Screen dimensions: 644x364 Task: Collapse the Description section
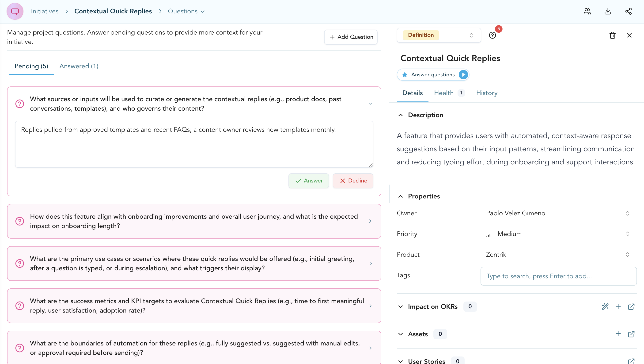[401, 115]
